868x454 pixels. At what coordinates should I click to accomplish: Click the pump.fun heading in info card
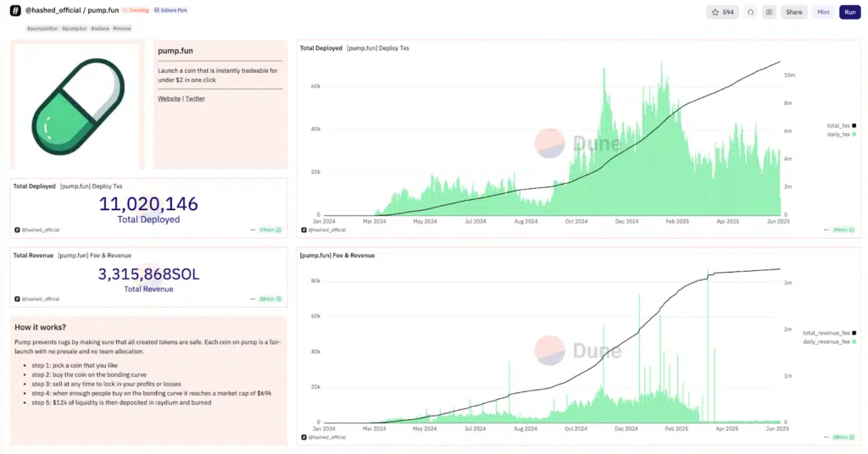pos(175,51)
